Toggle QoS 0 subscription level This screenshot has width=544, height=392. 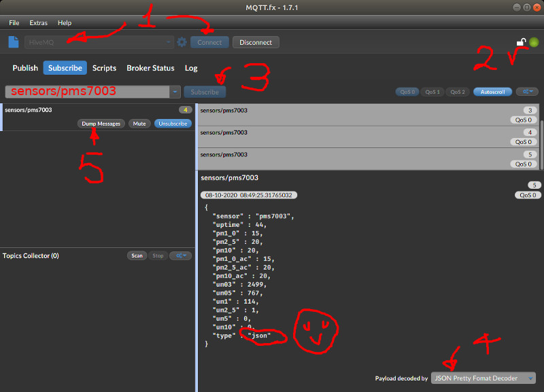(407, 92)
